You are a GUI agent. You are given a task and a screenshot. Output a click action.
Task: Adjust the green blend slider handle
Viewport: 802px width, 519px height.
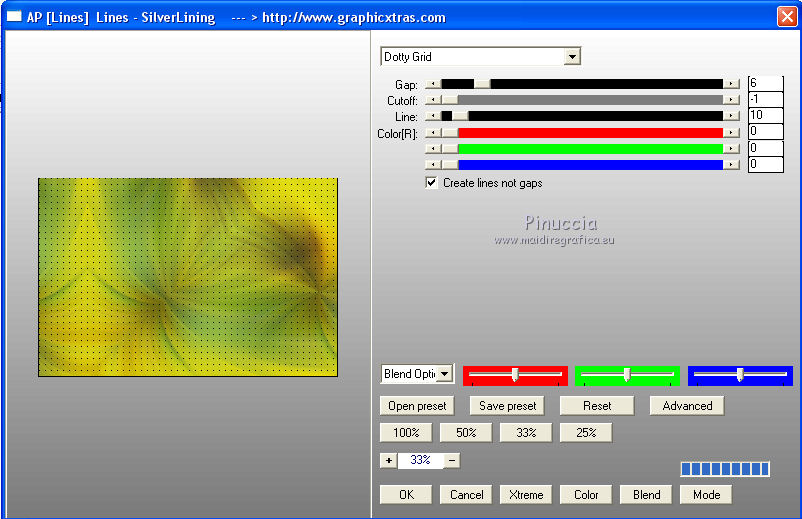pos(627,375)
